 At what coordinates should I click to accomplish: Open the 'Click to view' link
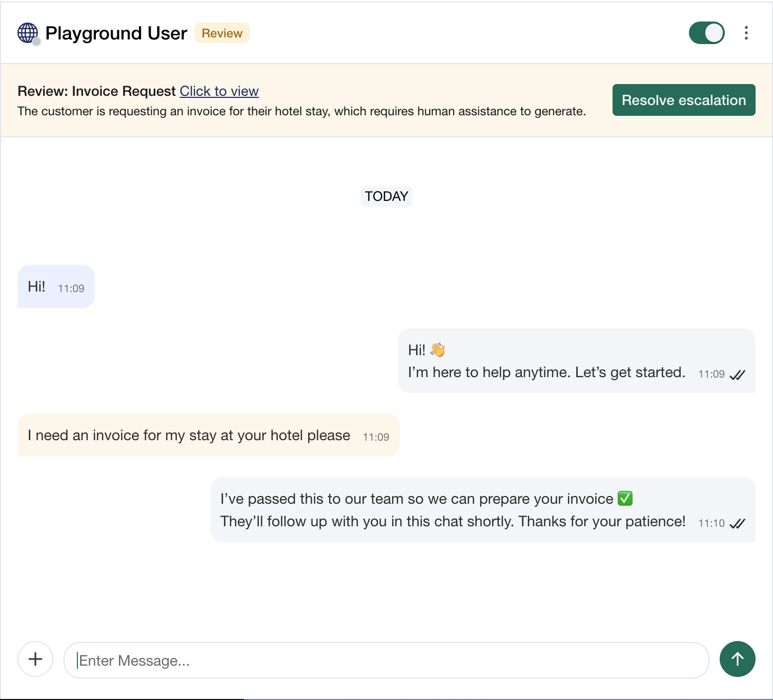[219, 91]
